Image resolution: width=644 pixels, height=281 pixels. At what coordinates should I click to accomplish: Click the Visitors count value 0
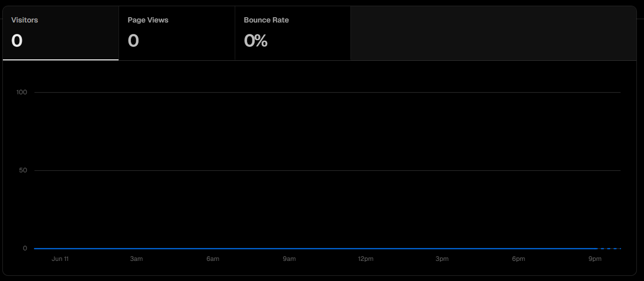point(17,41)
